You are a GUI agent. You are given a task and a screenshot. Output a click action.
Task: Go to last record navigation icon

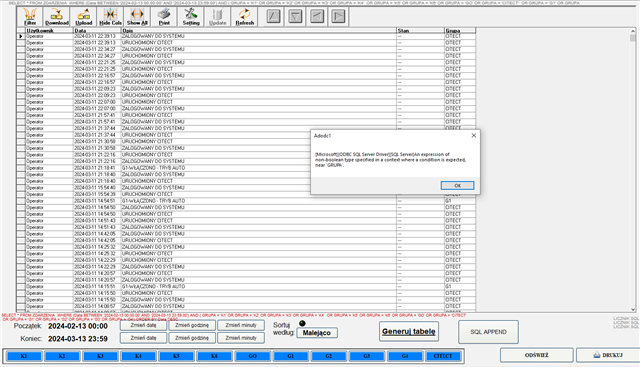338,17
